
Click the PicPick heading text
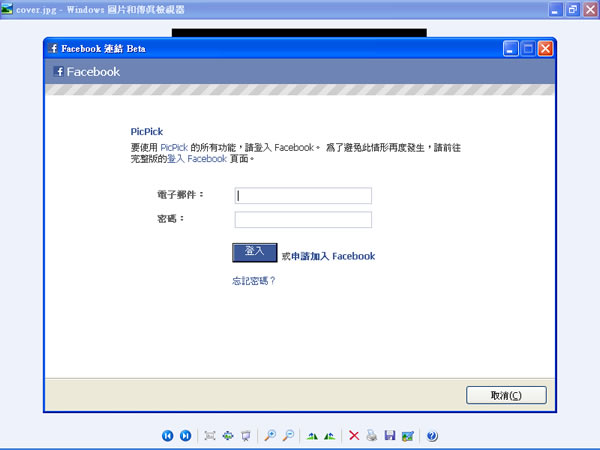coord(147,132)
